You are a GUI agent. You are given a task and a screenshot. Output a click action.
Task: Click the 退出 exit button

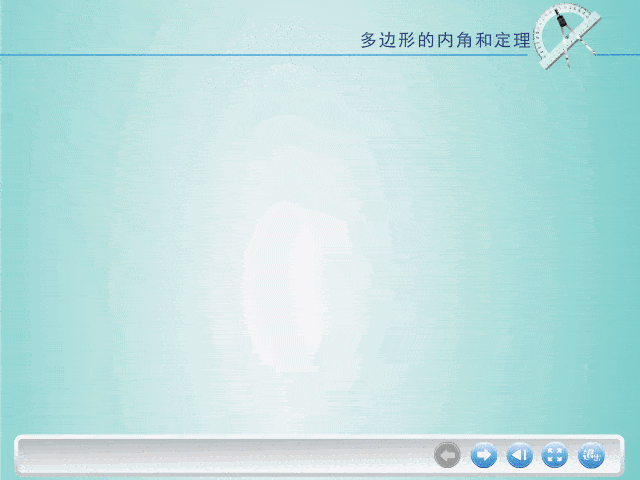point(591,456)
